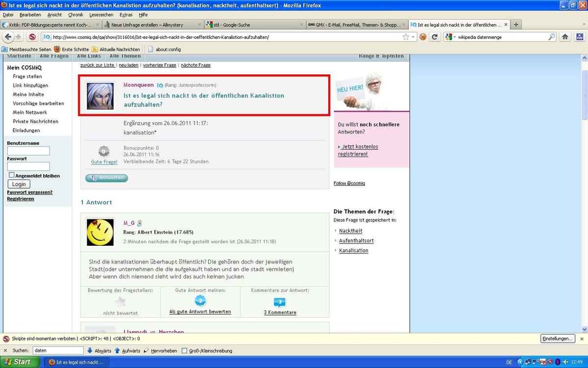
Task: Open the address bar history dropdown arrow
Action: click(413, 37)
